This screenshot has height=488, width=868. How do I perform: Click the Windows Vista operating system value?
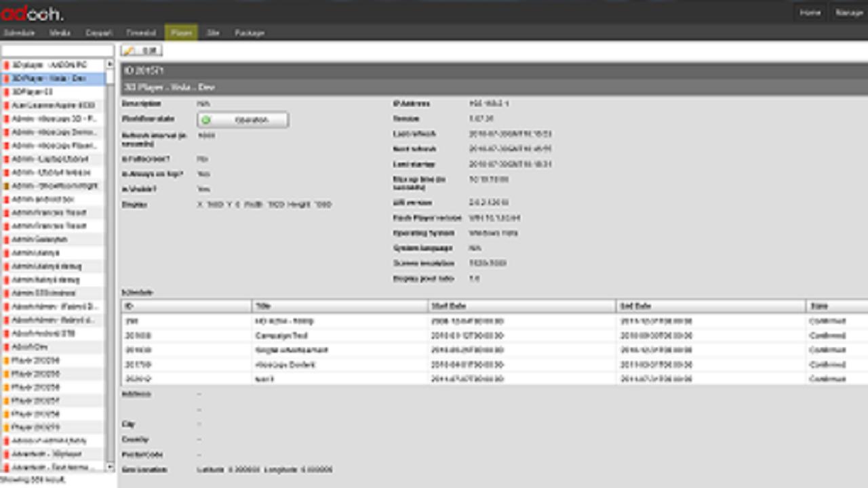494,233
